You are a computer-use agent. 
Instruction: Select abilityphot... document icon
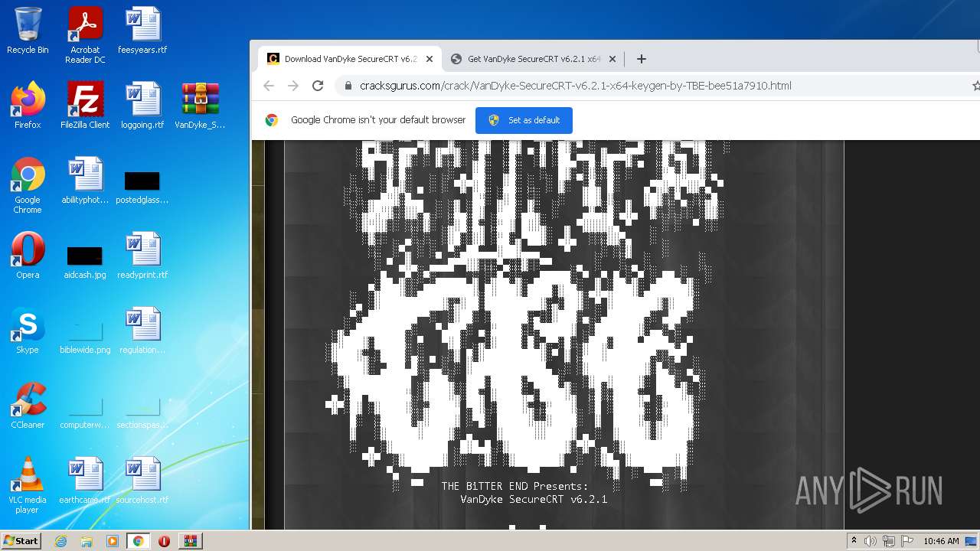point(85,181)
